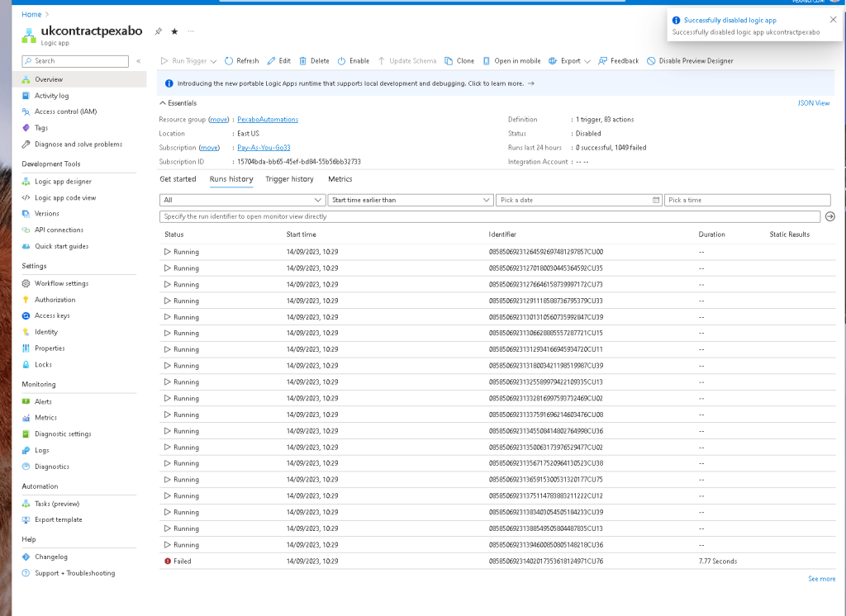Open the more options ellipsis
The width and height of the screenshot is (846, 616).
pyautogui.click(x=191, y=31)
